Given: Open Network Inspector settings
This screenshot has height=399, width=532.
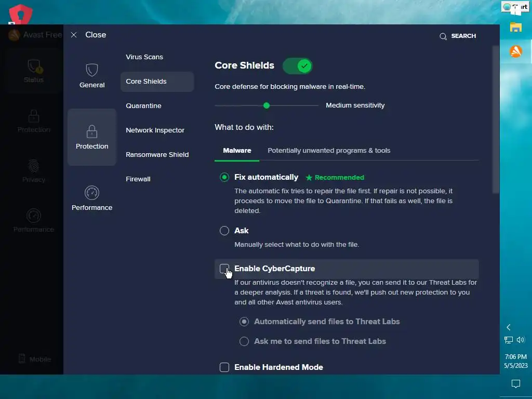Looking at the screenshot, I should [x=157, y=130].
